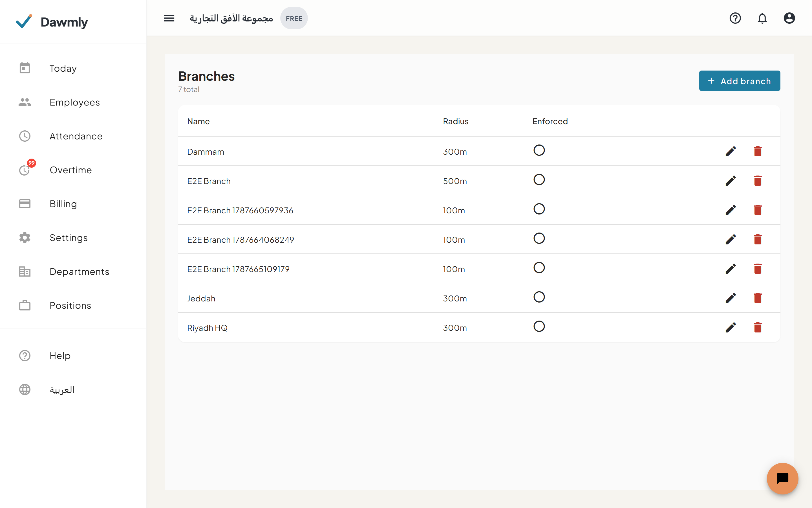
Task: Select the E2E Branch 1787665109179 name
Action: click(x=238, y=269)
